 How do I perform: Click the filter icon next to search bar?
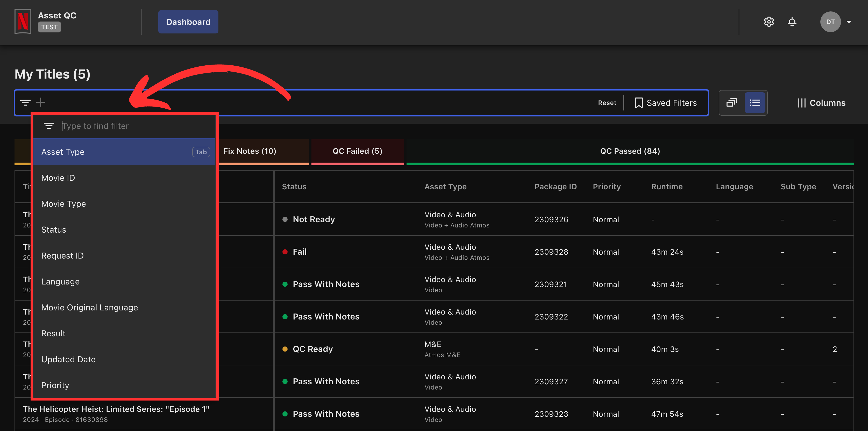coord(25,102)
